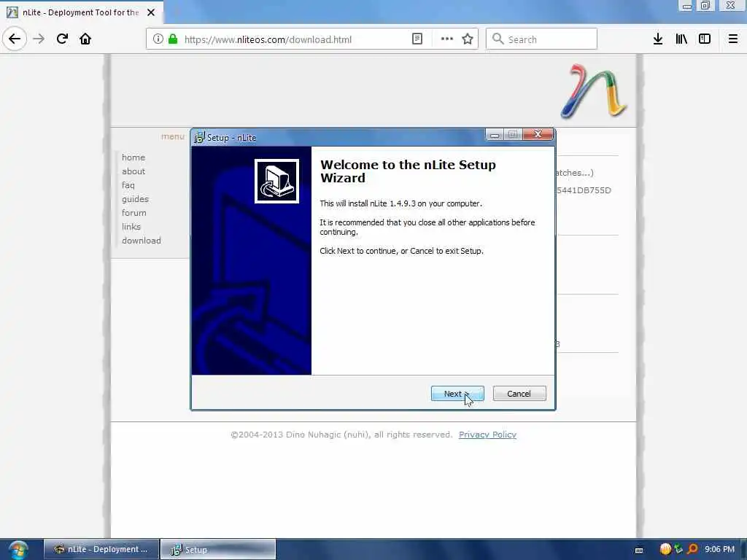747x560 pixels.
Task: Open the guides link in site menu
Action: point(135,198)
